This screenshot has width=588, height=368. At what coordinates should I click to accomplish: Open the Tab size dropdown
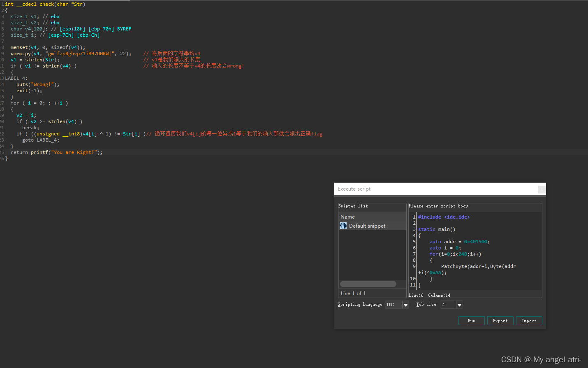459,305
